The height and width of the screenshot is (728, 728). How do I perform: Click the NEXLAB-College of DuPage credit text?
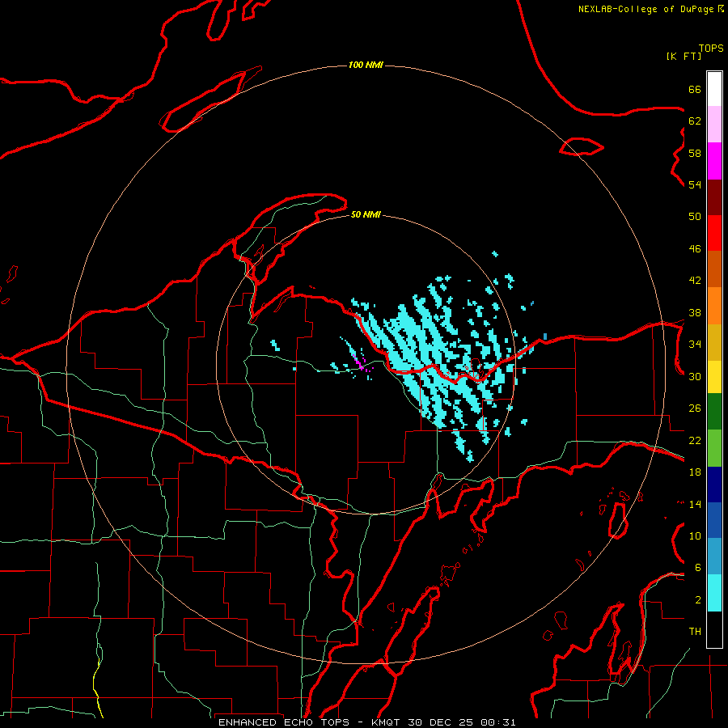(650, 9)
